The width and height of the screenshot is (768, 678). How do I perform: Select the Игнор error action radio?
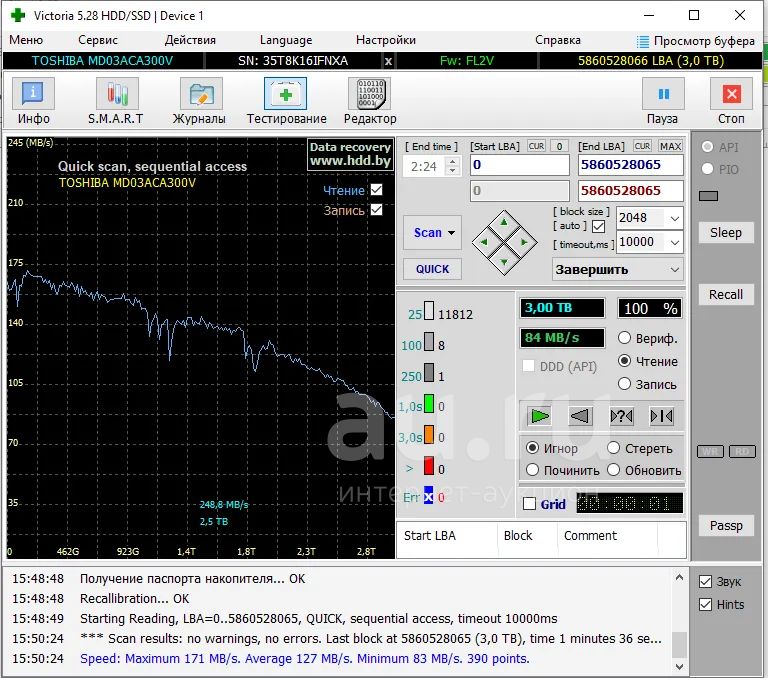[x=532, y=448]
